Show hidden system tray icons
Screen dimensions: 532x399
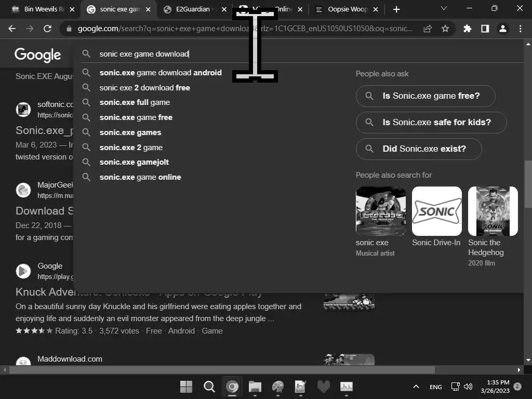coord(416,387)
